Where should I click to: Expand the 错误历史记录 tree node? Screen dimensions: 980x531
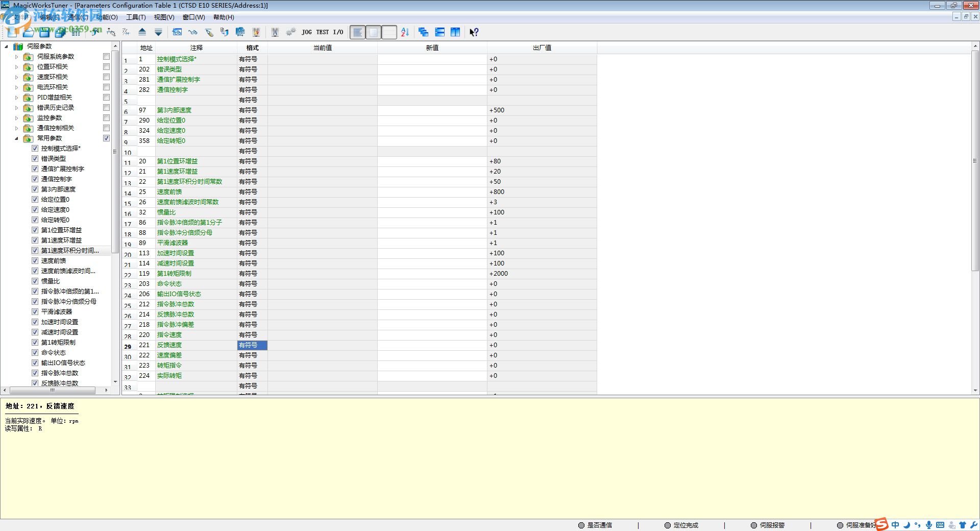[16, 108]
